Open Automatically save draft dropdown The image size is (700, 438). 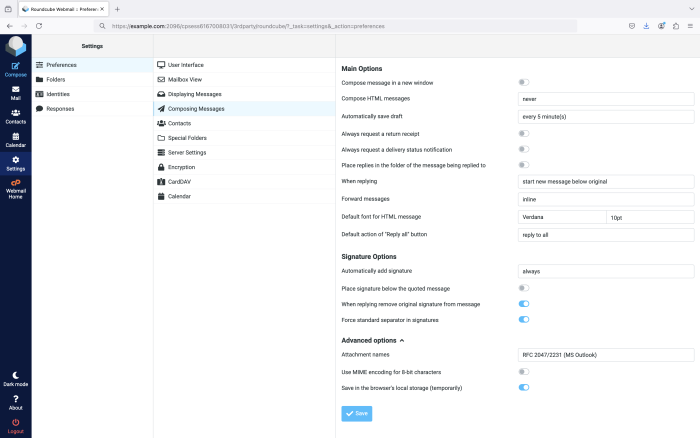click(606, 117)
